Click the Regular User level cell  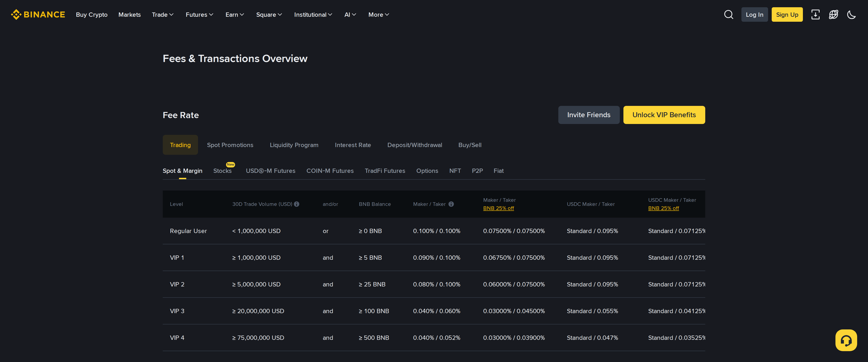pos(188,231)
